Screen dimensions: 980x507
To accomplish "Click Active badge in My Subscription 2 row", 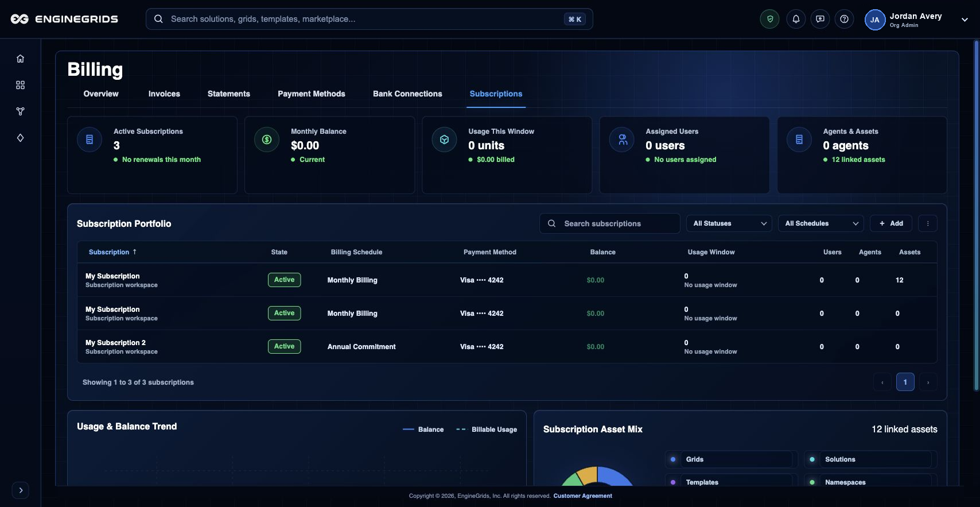I will [284, 346].
